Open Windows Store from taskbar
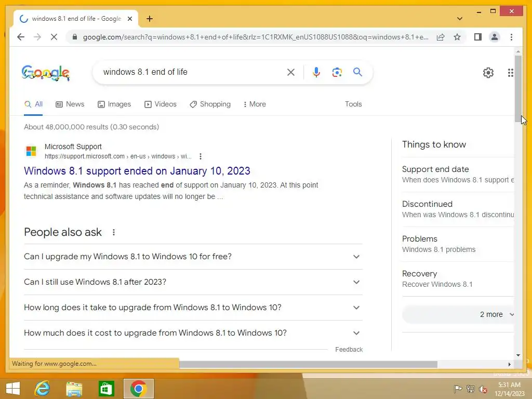Viewport: 532px width, 399px height. click(106, 389)
